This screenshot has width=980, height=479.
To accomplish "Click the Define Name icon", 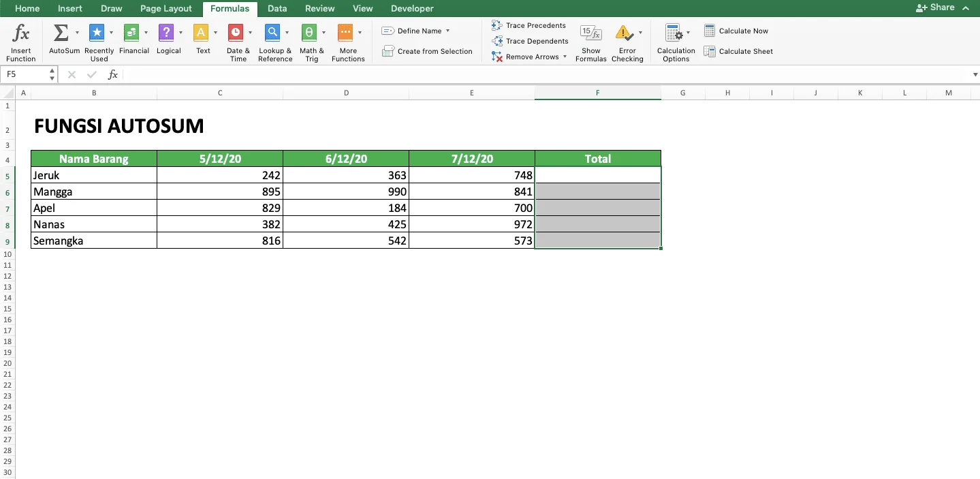I will pyautogui.click(x=388, y=31).
